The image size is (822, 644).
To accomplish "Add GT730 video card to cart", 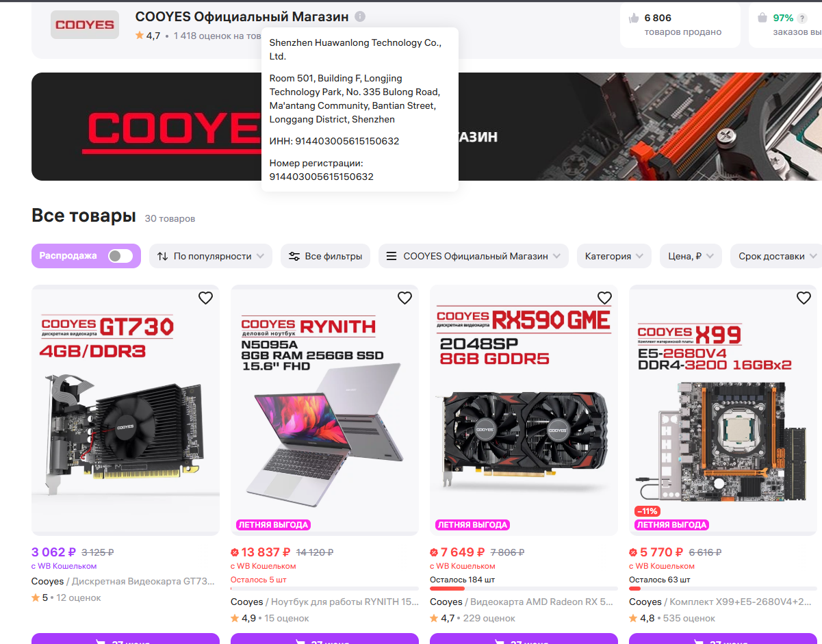I will point(125,639).
